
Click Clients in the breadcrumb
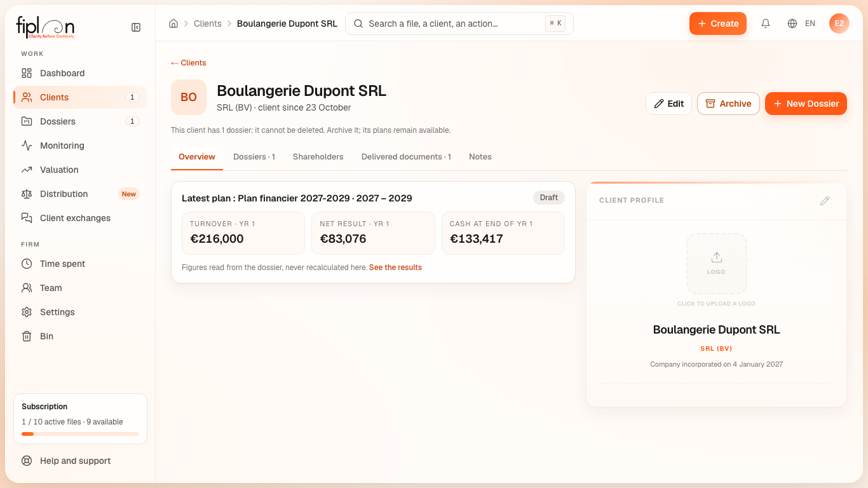click(208, 24)
